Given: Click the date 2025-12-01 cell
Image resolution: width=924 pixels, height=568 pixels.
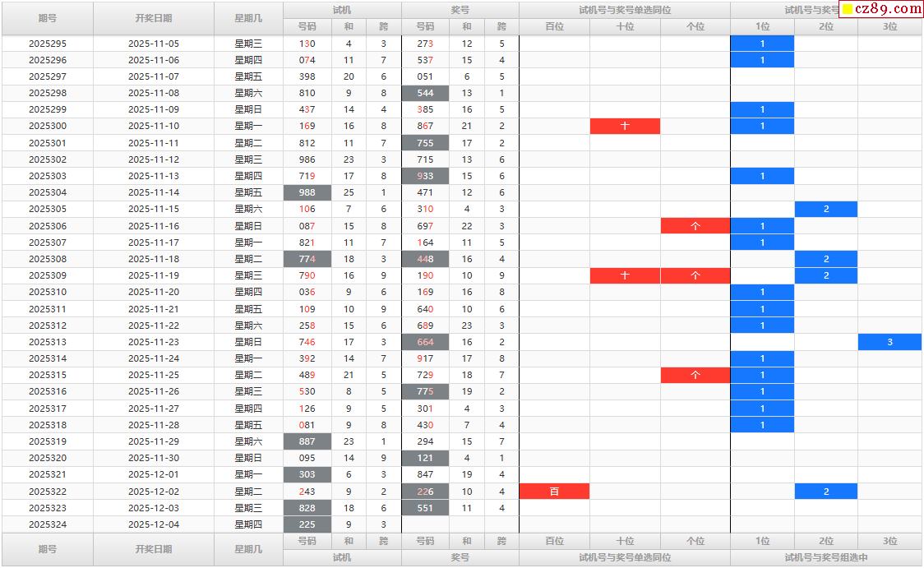Looking at the screenshot, I should point(154,474).
